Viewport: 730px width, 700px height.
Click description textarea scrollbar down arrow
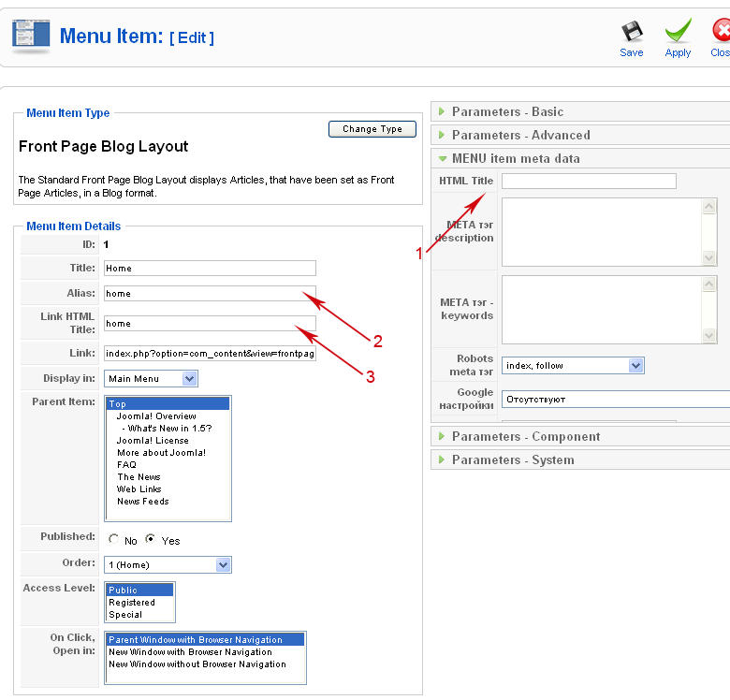coord(709,257)
